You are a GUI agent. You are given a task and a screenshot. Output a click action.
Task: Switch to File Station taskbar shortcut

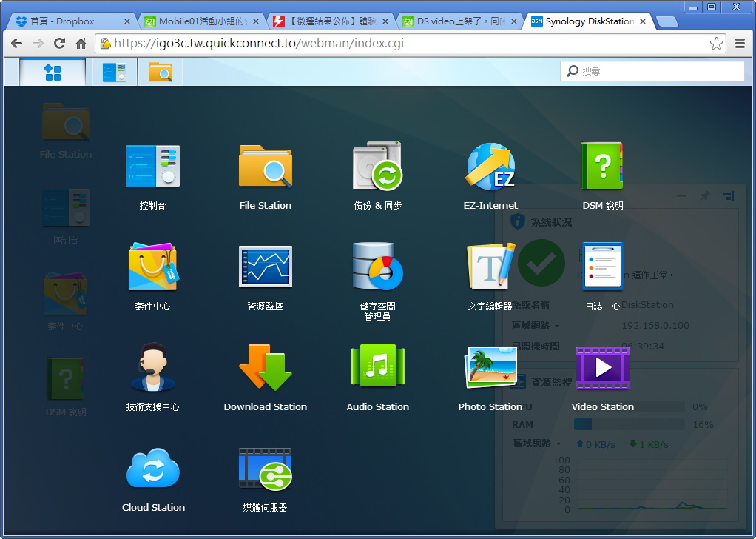click(x=160, y=72)
